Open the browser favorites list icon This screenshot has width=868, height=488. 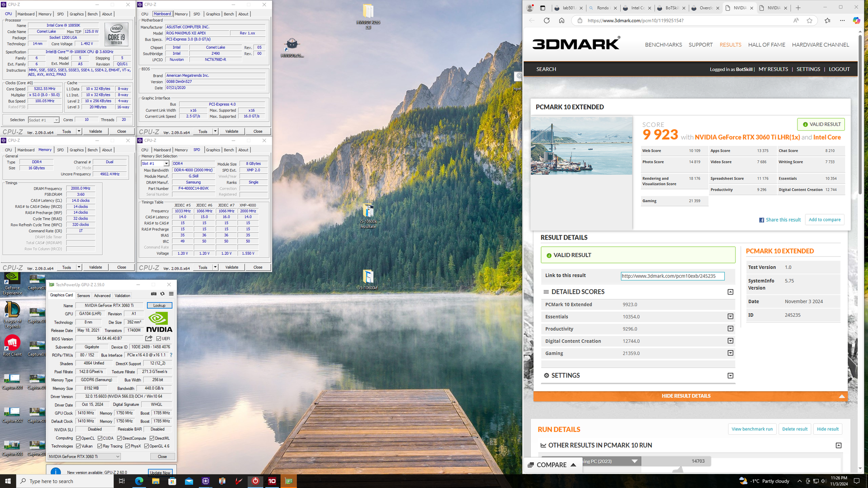click(x=827, y=20)
